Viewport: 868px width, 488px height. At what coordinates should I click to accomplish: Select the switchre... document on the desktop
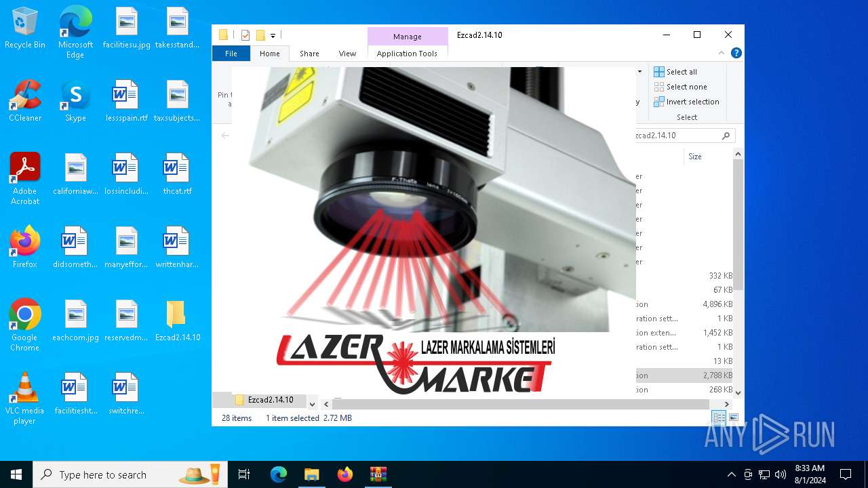[x=126, y=394]
